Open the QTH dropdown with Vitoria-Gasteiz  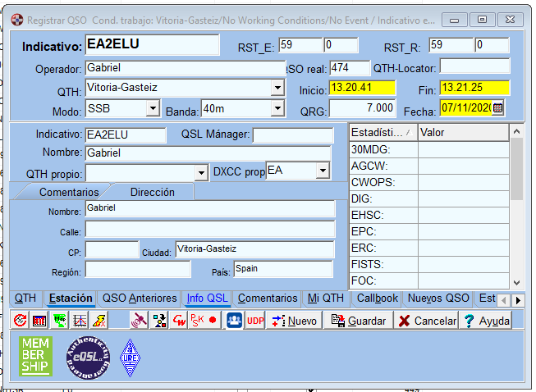click(277, 87)
